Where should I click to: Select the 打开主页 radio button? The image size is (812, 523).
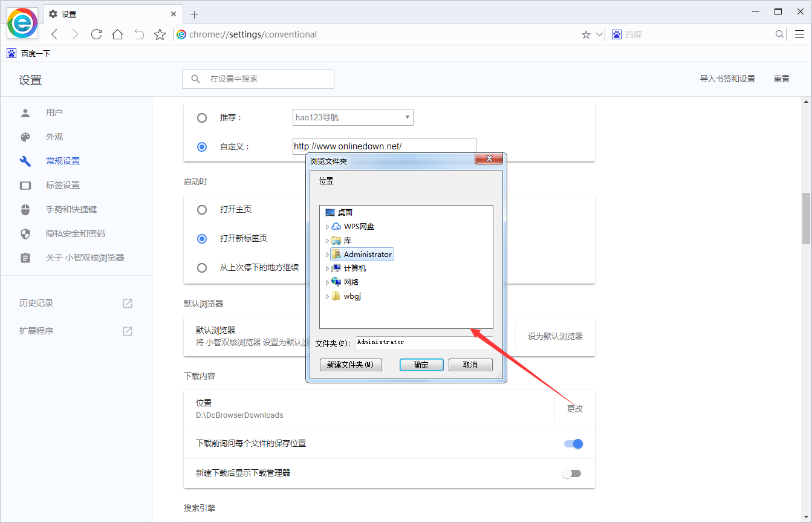point(201,210)
